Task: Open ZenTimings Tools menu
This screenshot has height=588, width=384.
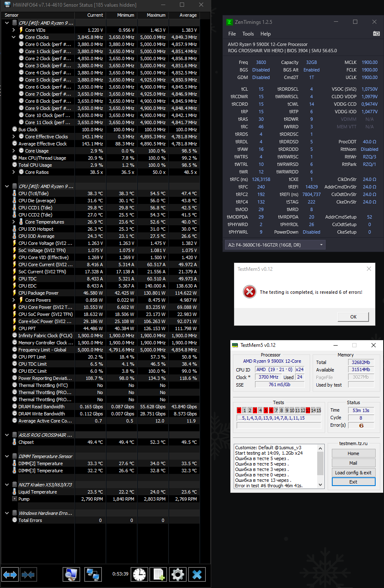Action: tap(248, 34)
